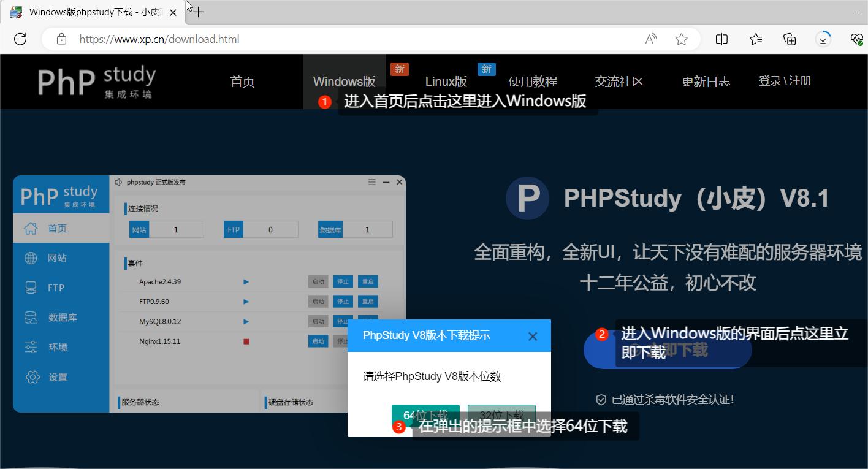Screen dimensions: 868x469
Task: Click the dialog title PhpStudy V8版本下载提示
Action: pos(427,335)
